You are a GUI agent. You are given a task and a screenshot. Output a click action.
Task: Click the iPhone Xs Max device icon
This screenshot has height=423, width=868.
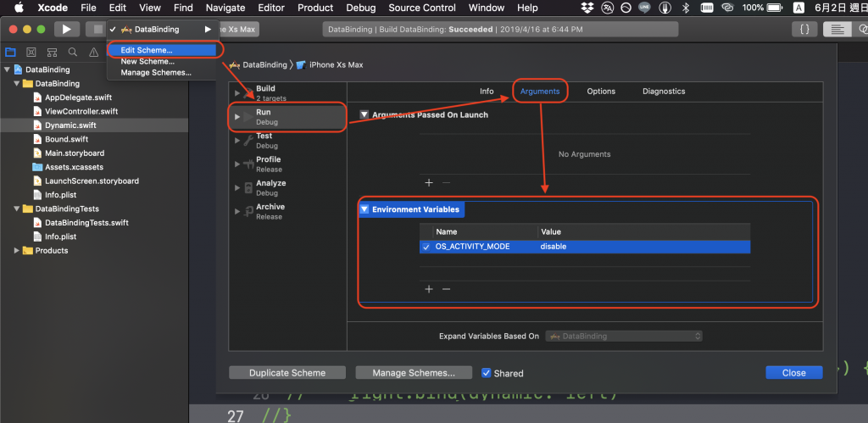pyautogui.click(x=301, y=64)
